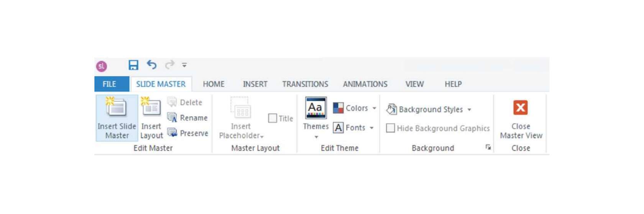Click the Save icon in quick access toolbar
The height and width of the screenshot is (214, 644).
(133, 65)
